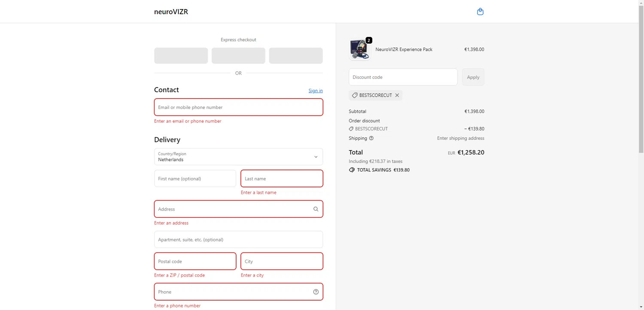
Task: Click the 'Contact' section heading
Action: point(166,90)
